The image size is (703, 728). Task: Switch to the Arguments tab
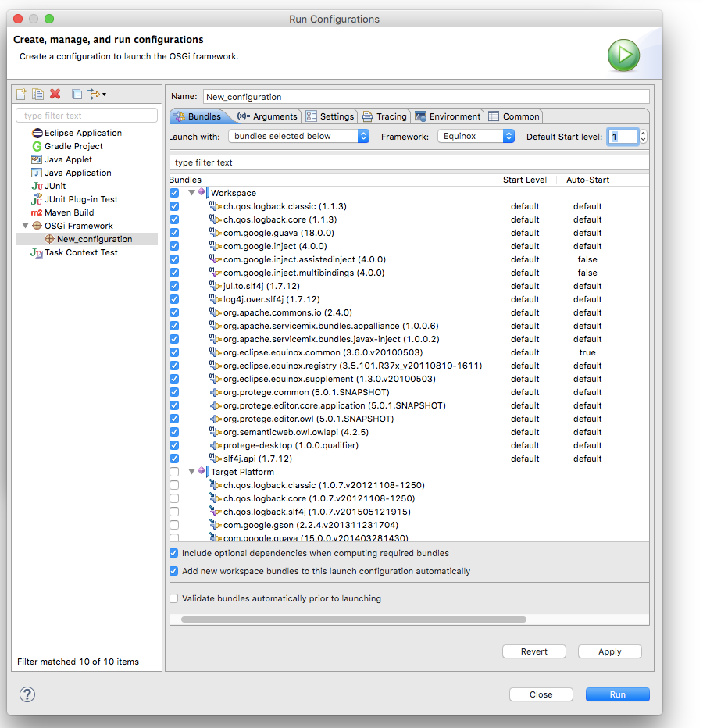[267, 116]
